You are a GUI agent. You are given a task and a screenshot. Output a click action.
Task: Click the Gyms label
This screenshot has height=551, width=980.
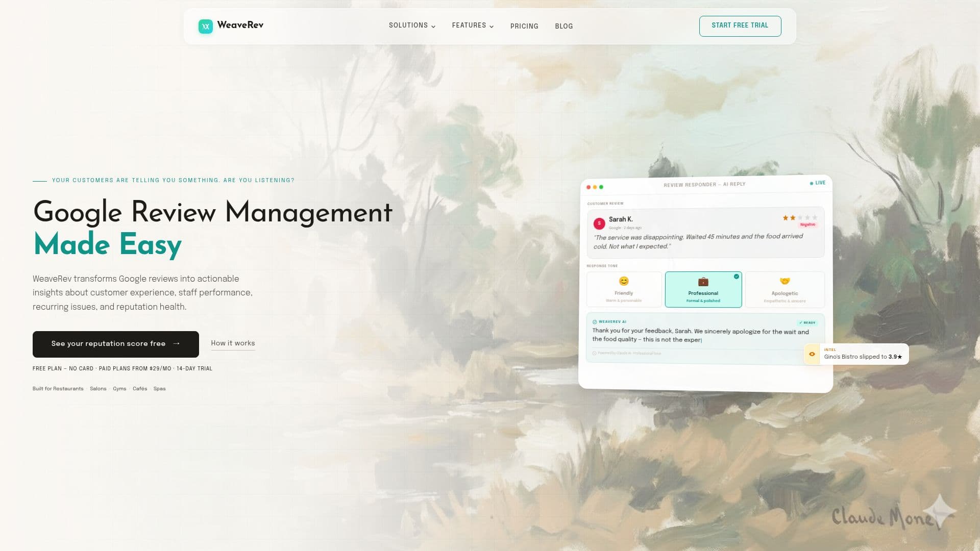(119, 389)
